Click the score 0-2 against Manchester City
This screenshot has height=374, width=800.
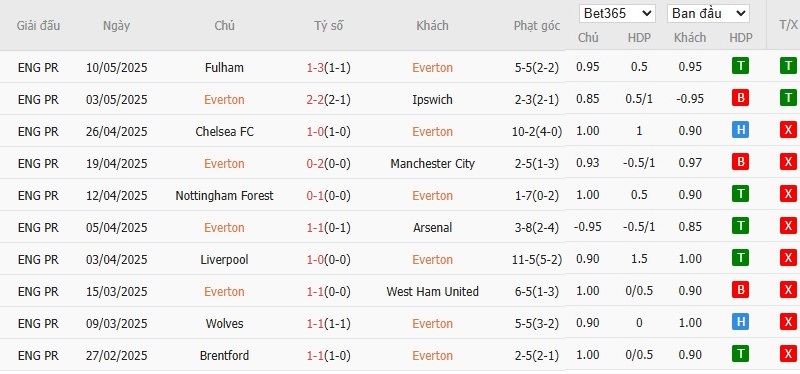[315, 163]
